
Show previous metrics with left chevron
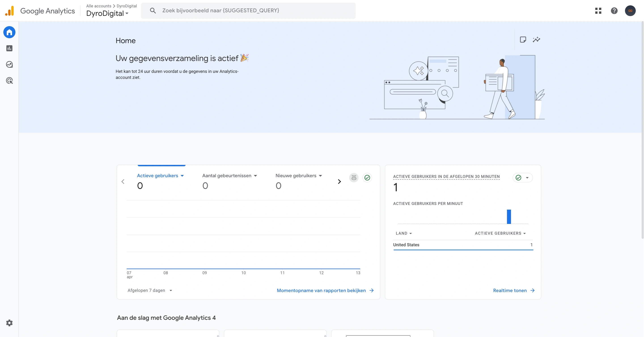coord(123,182)
